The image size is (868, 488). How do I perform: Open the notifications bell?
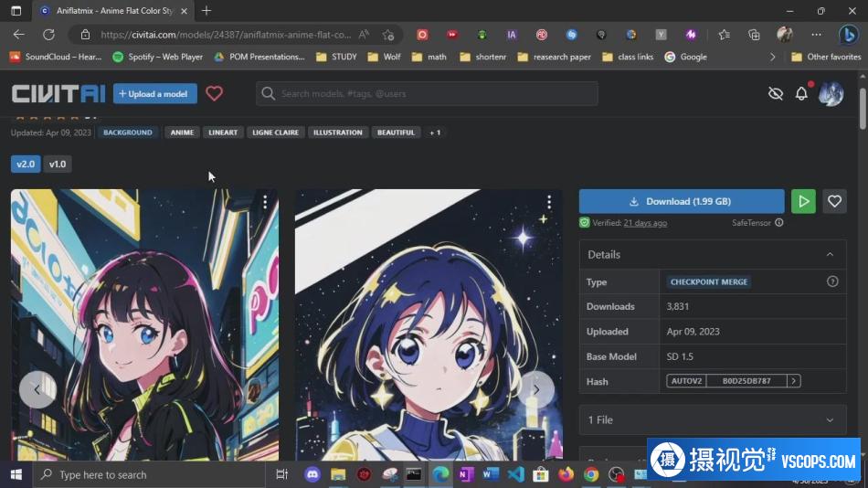click(801, 93)
